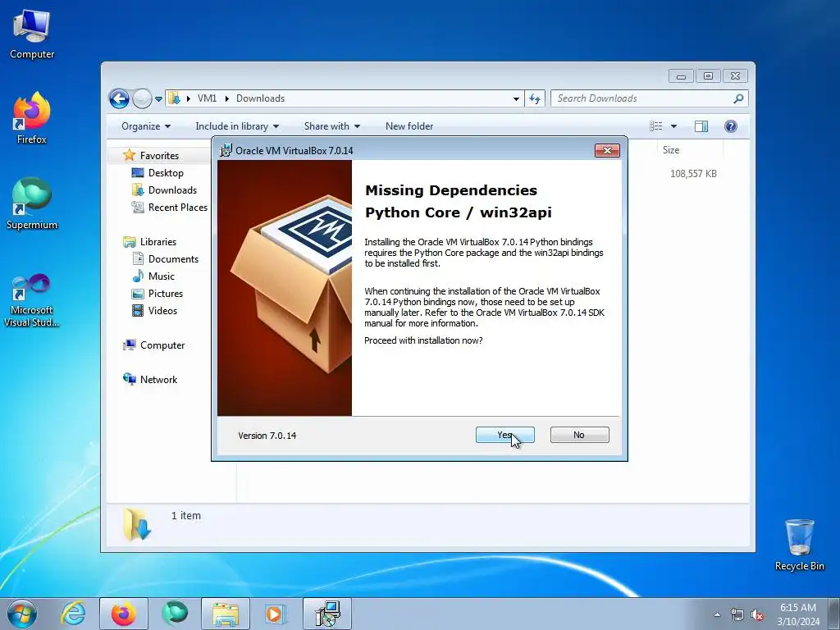Confirm installation with the Yes button
This screenshot has width=840, height=630.
click(504, 435)
